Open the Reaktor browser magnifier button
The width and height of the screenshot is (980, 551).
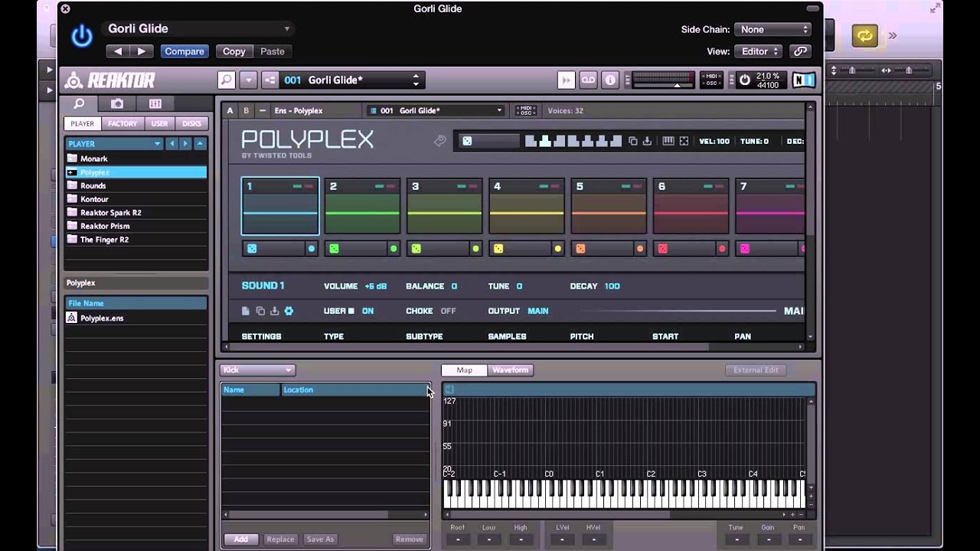pyautogui.click(x=226, y=80)
